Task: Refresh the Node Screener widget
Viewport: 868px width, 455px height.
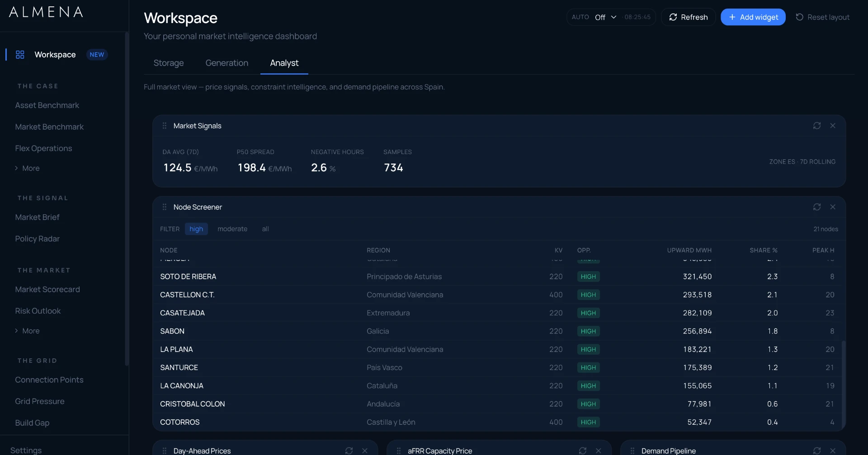Action: pyautogui.click(x=817, y=207)
